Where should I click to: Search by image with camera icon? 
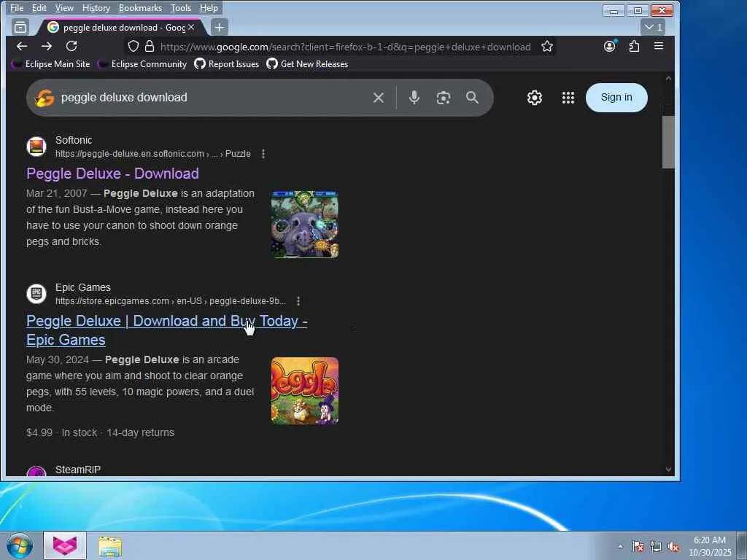443,98
